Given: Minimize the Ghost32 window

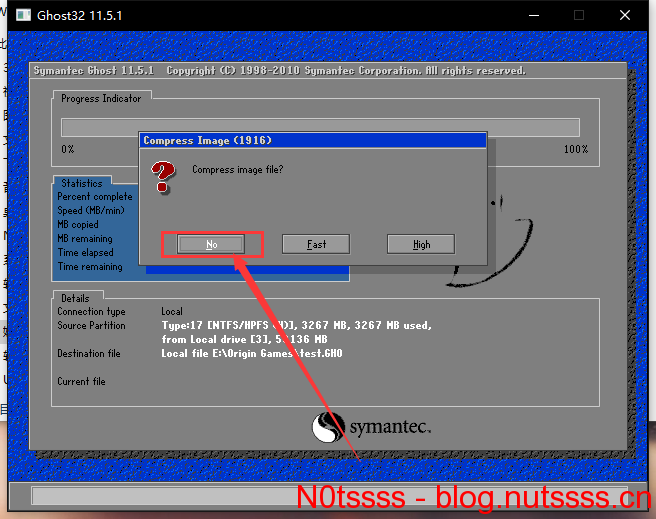Looking at the screenshot, I should pyautogui.click(x=533, y=15).
